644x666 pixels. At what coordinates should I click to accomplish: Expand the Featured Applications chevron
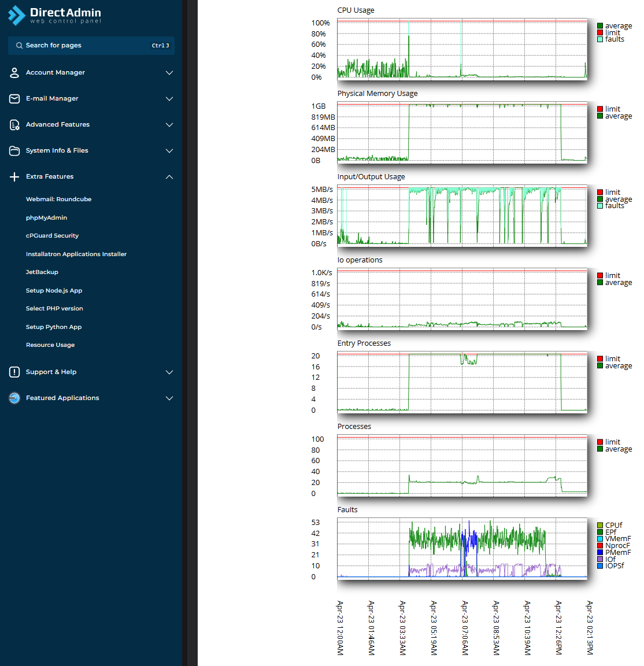[169, 398]
